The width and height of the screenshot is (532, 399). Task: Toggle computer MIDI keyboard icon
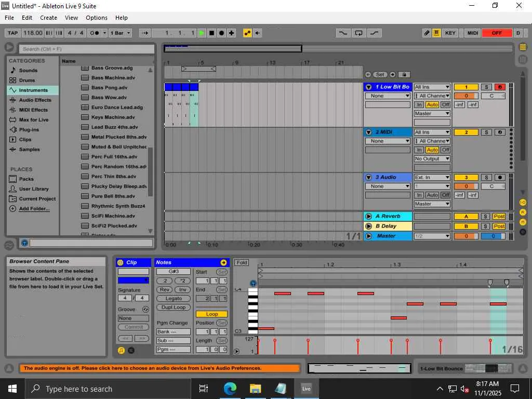pyautogui.click(x=436, y=33)
